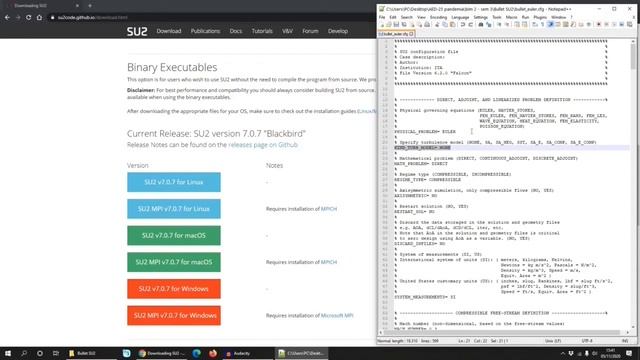Click the Save Recorded Macro icon
Image resolution: width=640 pixels, height=360 pixels.
[x=629, y=24]
